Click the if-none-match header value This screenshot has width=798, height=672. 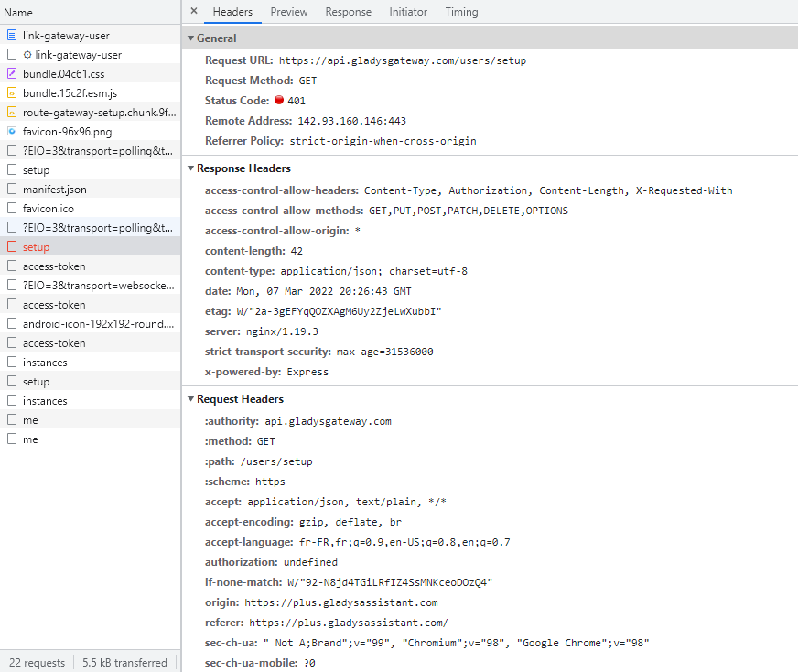390,582
